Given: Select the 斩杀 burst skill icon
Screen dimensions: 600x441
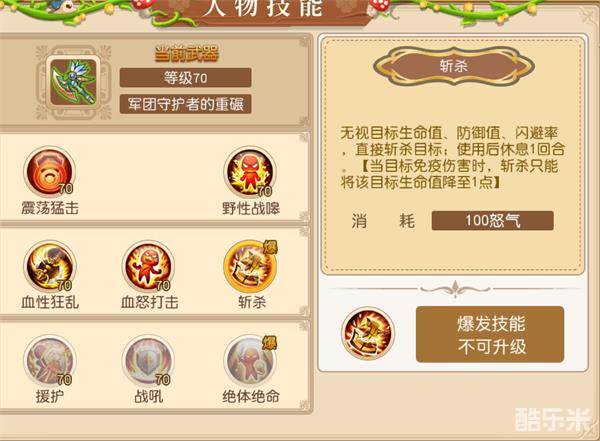Looking at the screenshot, I should (250, 266).
